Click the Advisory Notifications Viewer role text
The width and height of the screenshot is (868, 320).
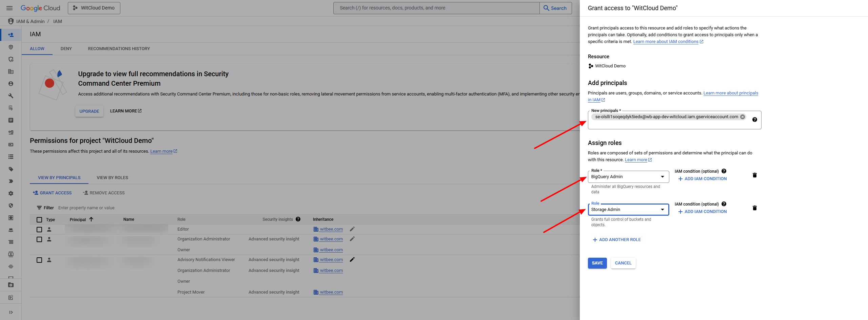(x=206, y=260)
